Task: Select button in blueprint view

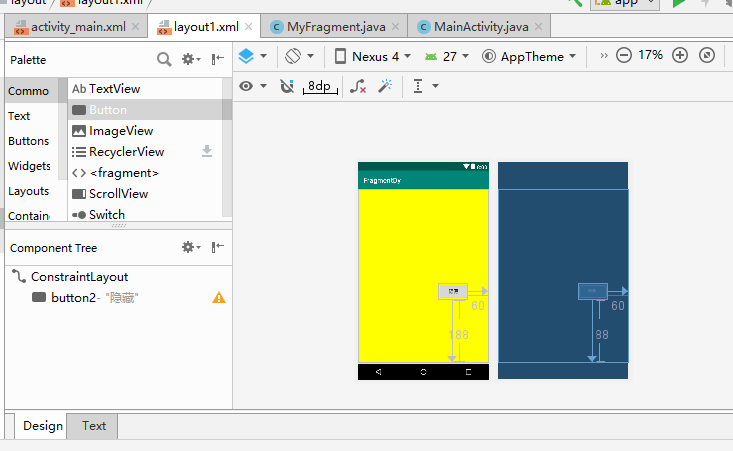Action: click(x=593, y=291)
